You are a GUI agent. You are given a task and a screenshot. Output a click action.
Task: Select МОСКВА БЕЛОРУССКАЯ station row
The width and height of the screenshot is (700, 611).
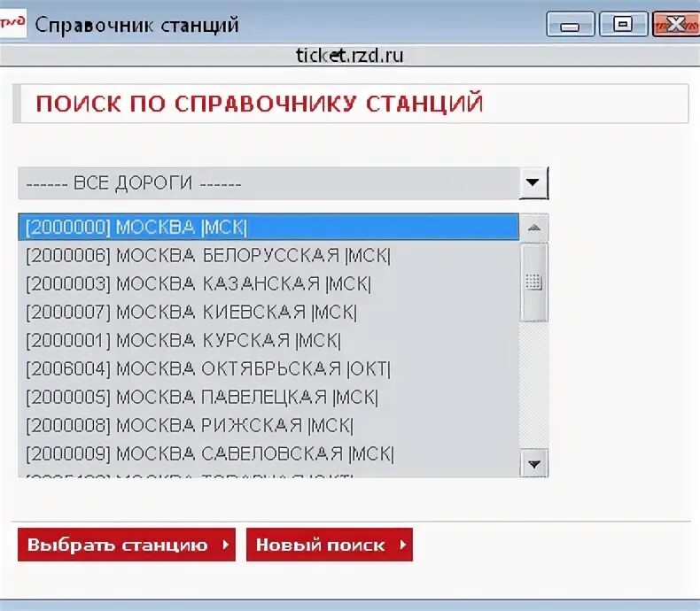click(268, 256)
